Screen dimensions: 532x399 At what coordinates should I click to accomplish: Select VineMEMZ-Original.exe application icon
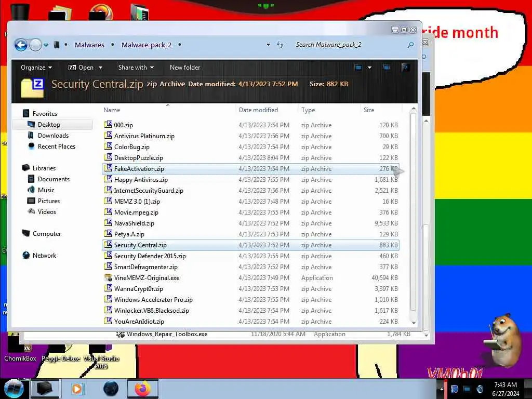[108, 277]
